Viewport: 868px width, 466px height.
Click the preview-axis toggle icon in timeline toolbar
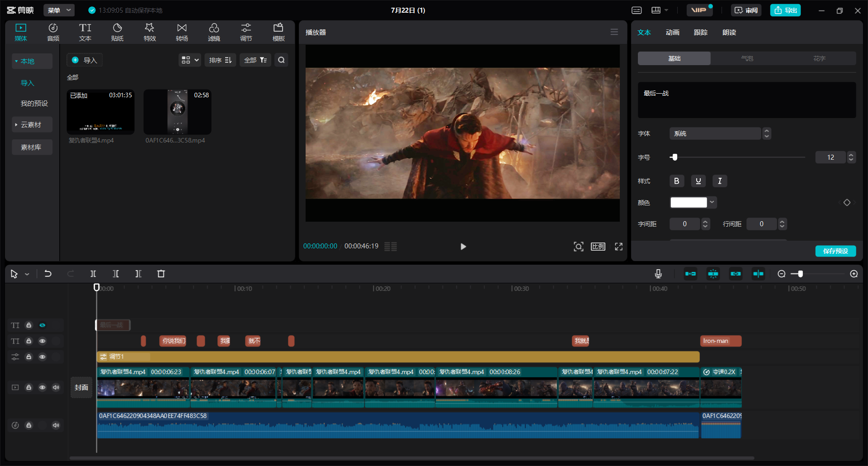click(758, 274)
